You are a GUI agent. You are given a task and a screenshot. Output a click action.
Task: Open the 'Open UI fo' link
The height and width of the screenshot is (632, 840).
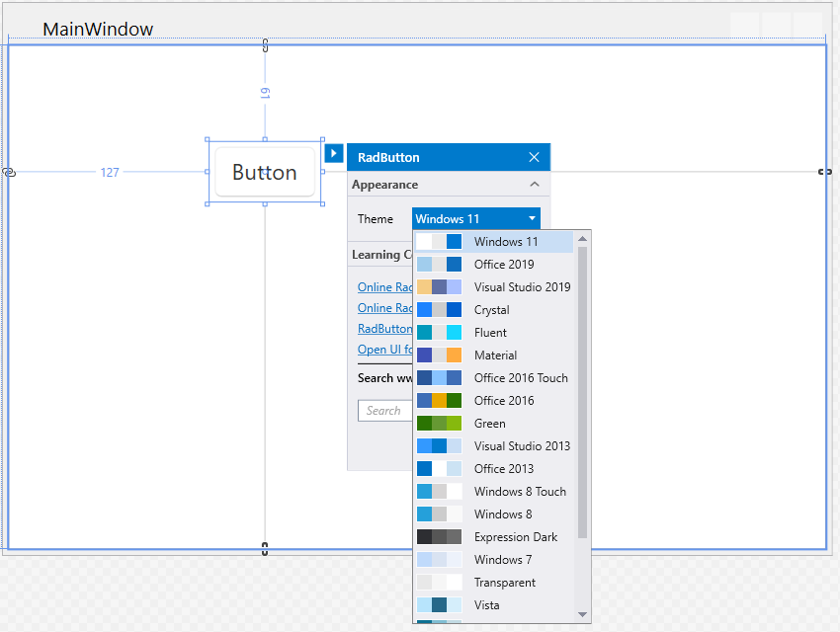point(384,350)
